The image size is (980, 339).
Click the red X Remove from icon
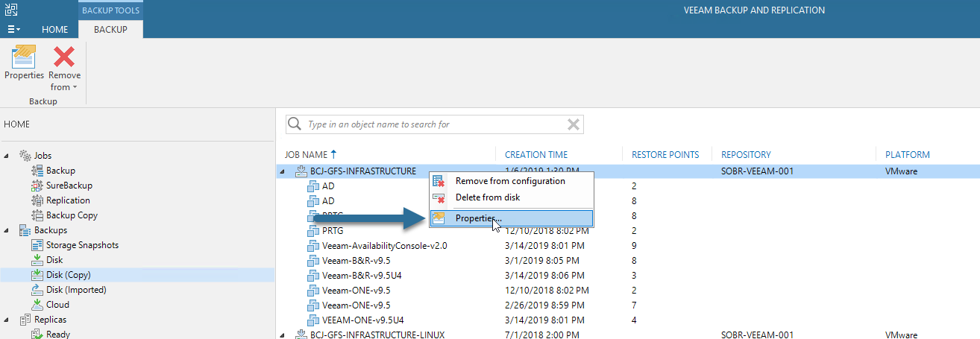pyautogui.click(x=65, y=57)
